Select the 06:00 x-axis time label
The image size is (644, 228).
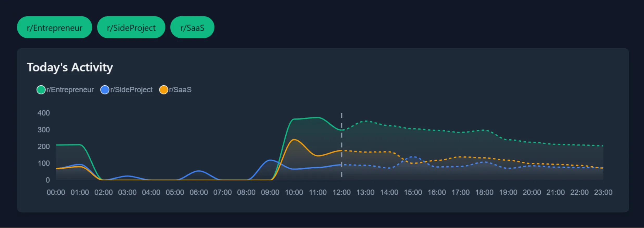(199, 192)
